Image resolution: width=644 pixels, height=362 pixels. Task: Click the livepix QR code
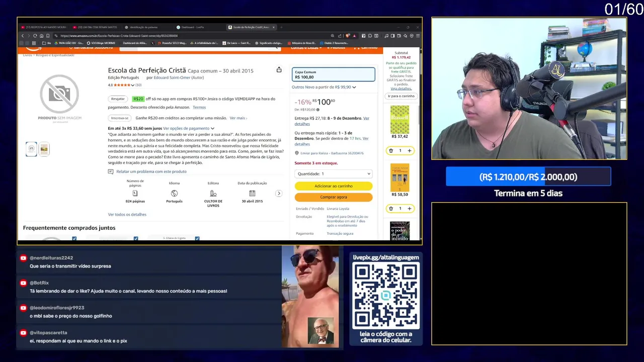point(386,296)
